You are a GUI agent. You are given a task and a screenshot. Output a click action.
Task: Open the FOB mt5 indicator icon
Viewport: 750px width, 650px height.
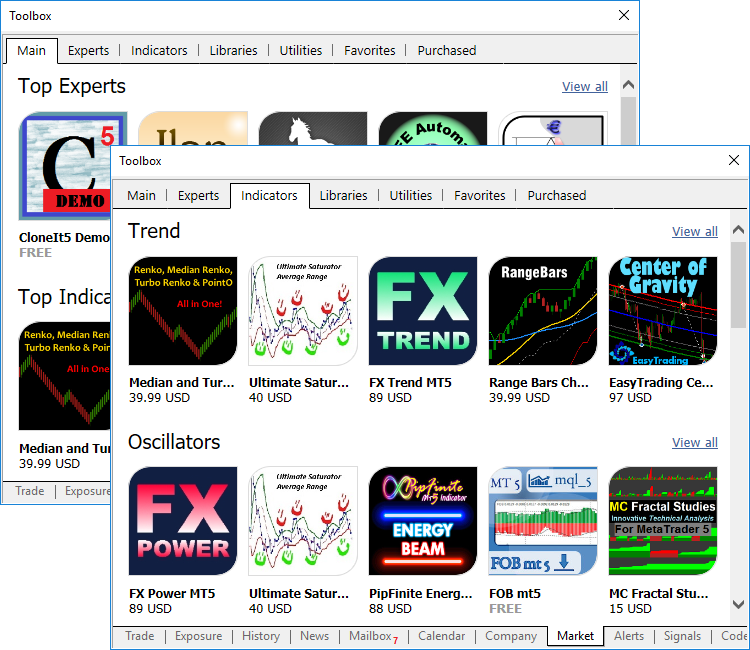point(543,521)
